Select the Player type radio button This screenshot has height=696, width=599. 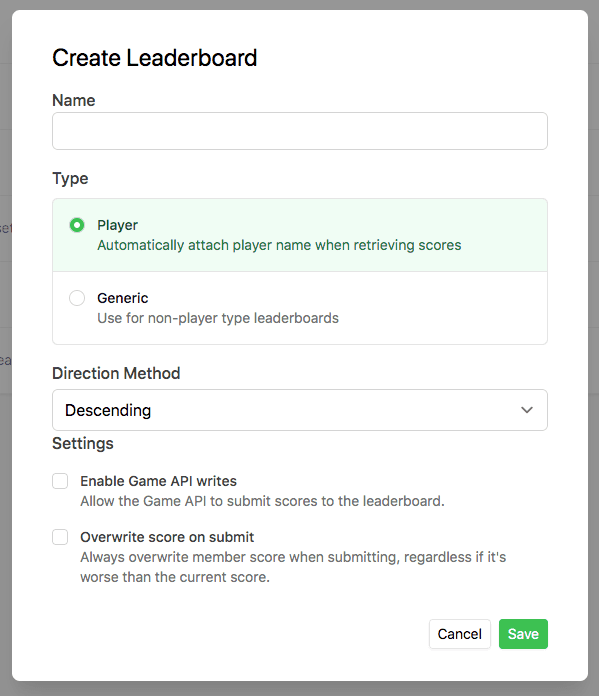(77, 225)
